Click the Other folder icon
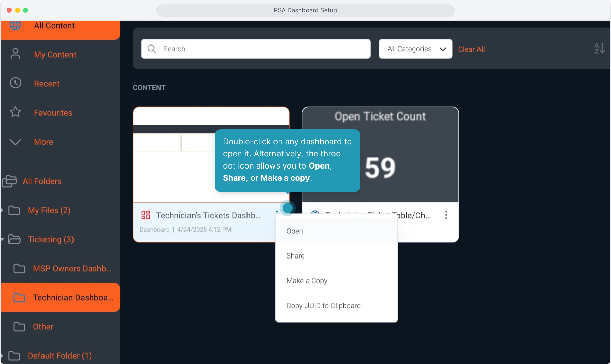 [19, 327]
